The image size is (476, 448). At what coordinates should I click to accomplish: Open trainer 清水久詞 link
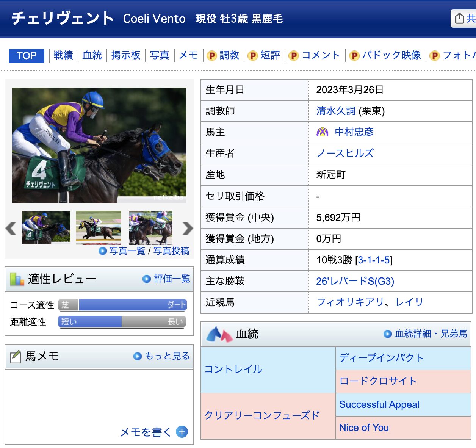coord(336,111)
